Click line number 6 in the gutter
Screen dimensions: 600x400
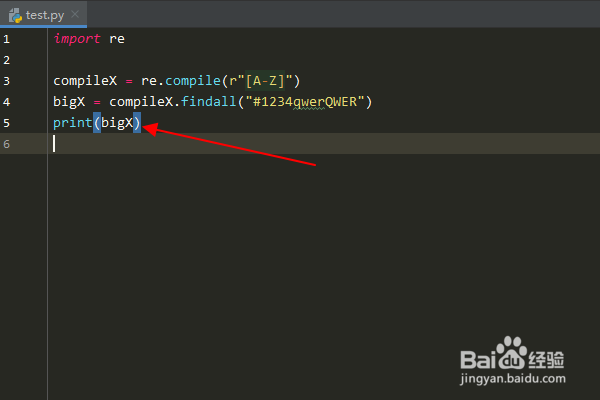click(7, 144)
